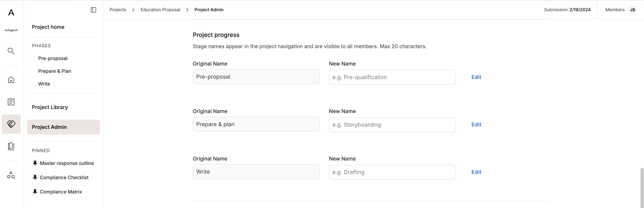Click Project Admin breadcrumb
The image size is (644, 208).
pos(209,10)
